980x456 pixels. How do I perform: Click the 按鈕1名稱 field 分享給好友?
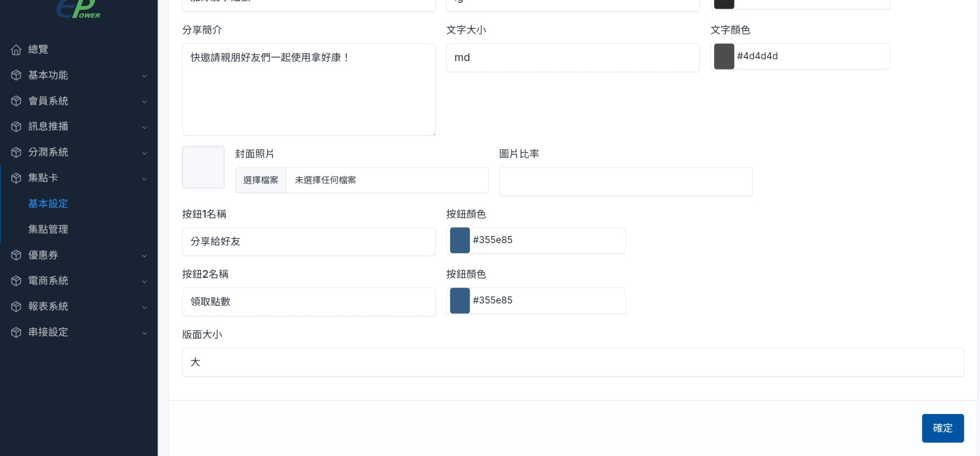tap(309, 241)
